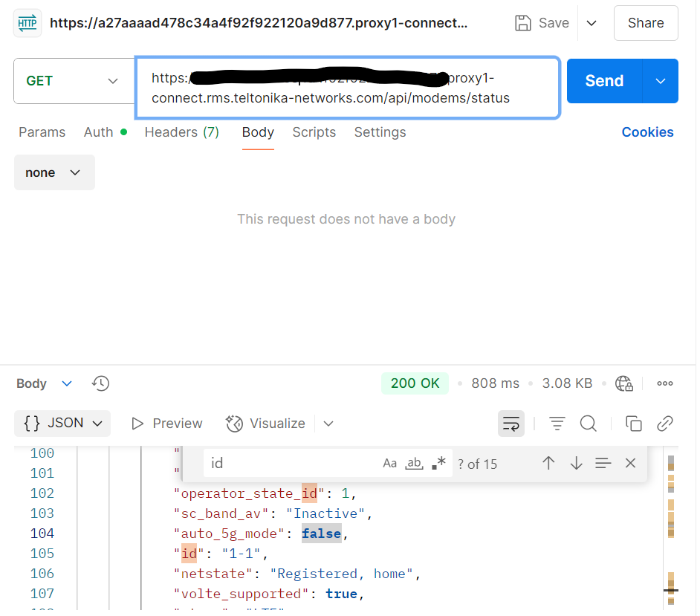Screen dimensions: 700x616
Task: Click the value "Inactive" on line 103
Action: 325,513
